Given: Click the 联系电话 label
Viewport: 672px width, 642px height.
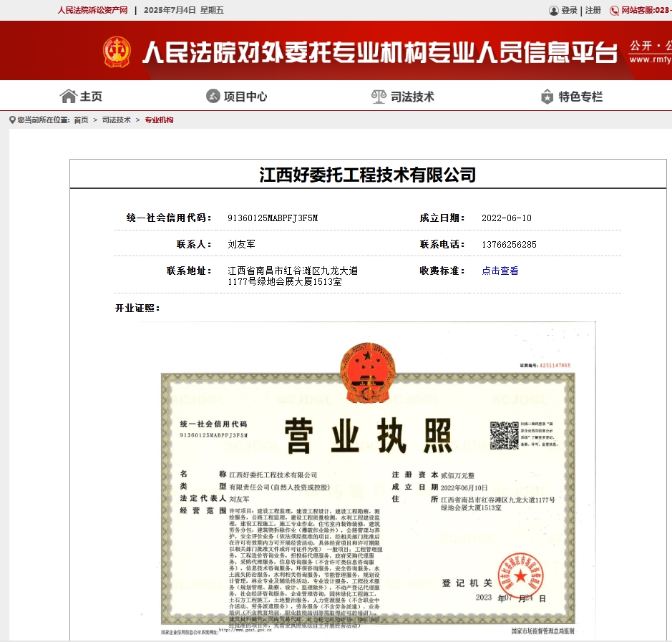Looking at the screenshot, I should tap(442, 244).
